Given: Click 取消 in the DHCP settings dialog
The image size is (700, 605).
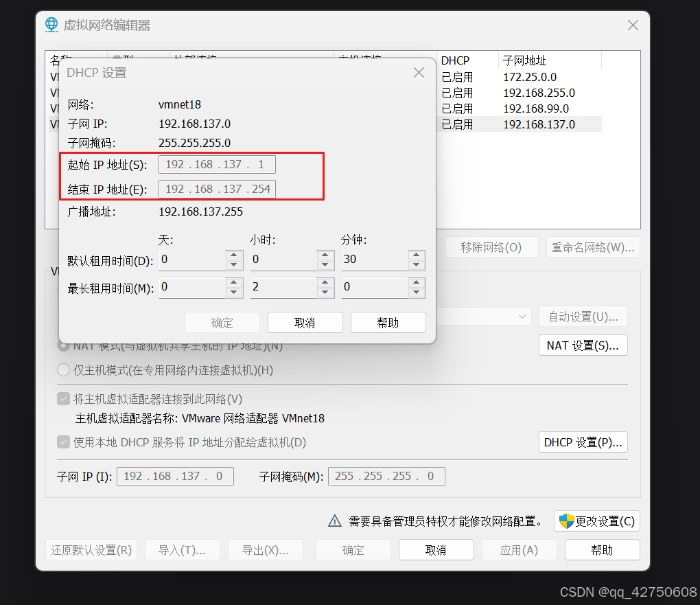Looking at the screenshot, I should click(305, 323).
